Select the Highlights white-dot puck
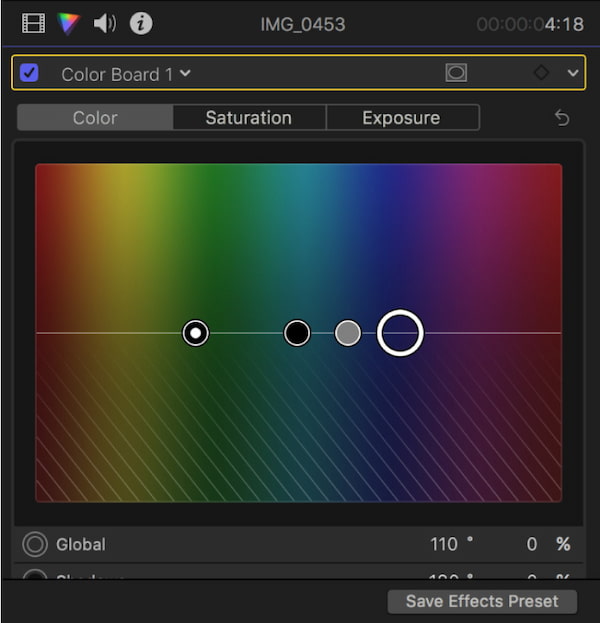The width and height of the screenshot is (600, 623). [x=195, y=333]
